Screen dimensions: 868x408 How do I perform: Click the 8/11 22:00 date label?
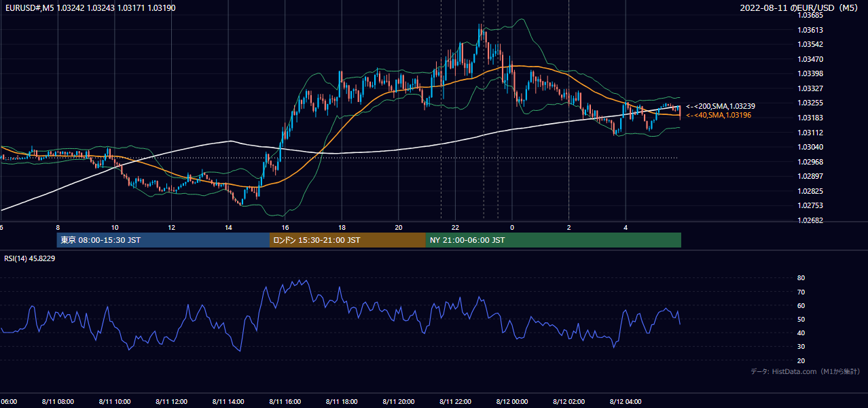tap(455, 402)
